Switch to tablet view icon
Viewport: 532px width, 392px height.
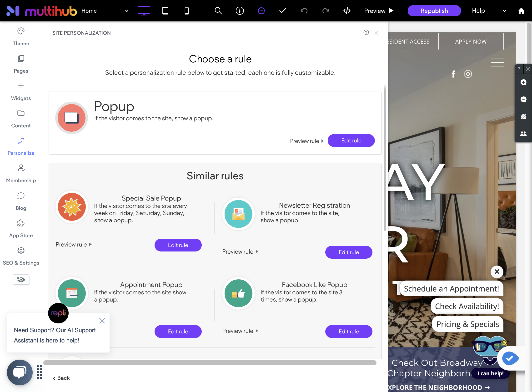pos(165,11)
